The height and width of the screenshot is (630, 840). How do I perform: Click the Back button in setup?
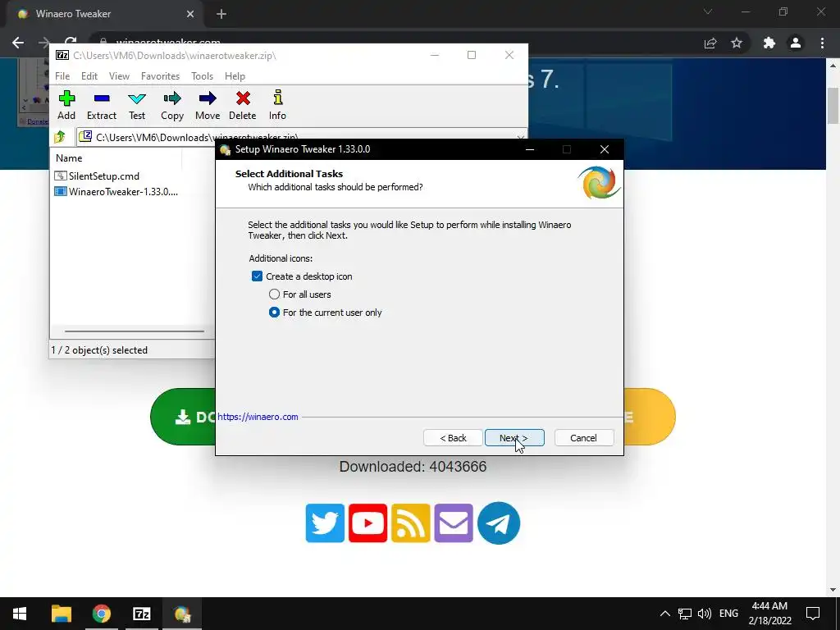[x=453, y=438]
